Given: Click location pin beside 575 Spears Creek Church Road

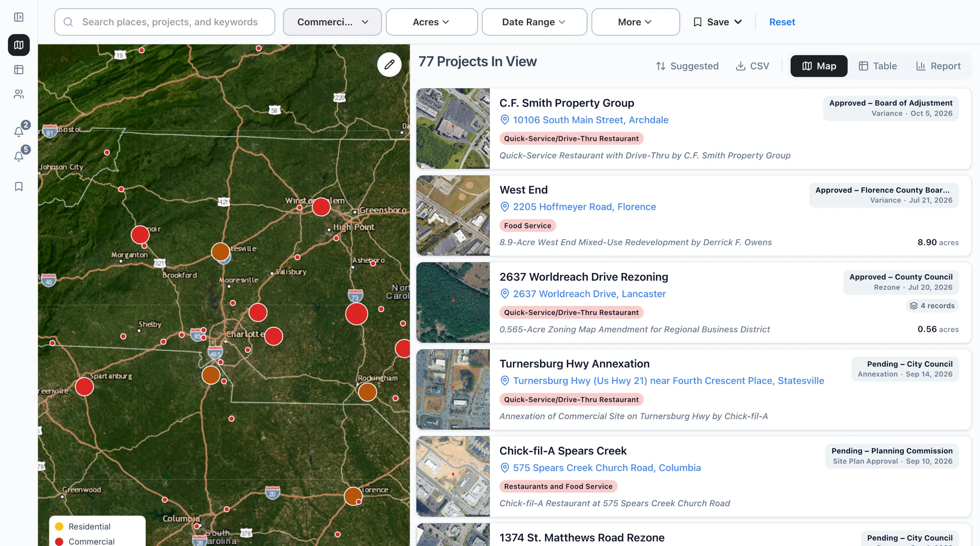Looking at the screenshot, I should [505, 468].
